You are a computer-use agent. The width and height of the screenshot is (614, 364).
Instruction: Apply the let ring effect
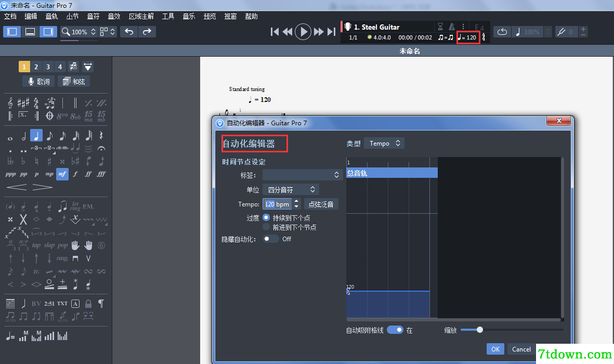coord(75,206)
